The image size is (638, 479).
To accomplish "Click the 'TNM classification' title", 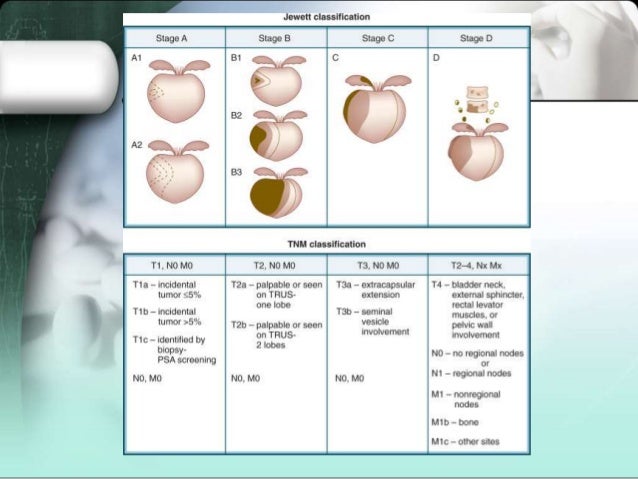I will (326, 244).
